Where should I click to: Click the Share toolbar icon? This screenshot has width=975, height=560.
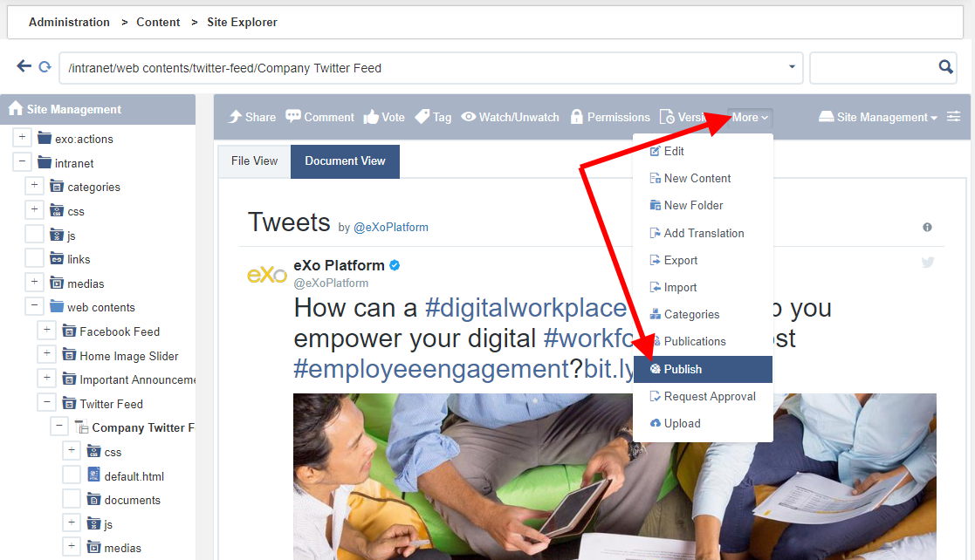(x=235, y=117)
